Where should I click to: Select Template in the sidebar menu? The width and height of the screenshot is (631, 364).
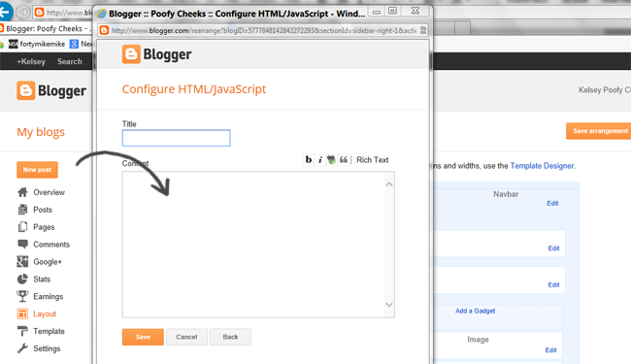(49, 331)
